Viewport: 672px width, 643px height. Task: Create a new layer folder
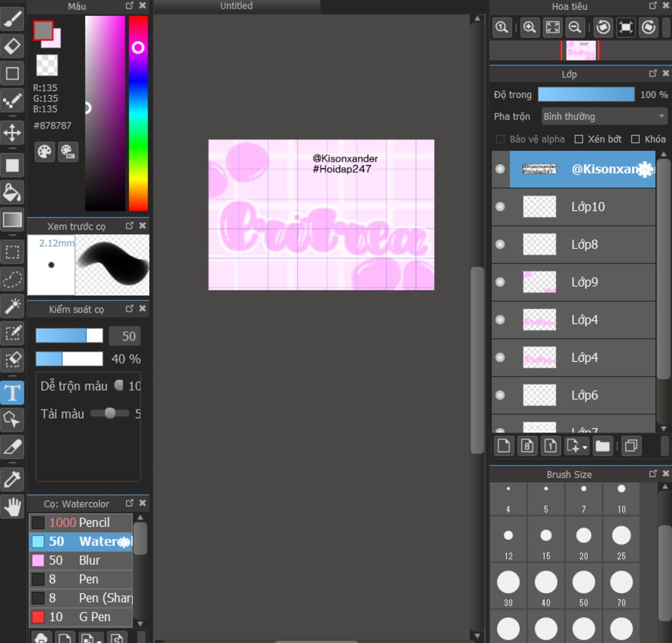(x=602, y=446)
